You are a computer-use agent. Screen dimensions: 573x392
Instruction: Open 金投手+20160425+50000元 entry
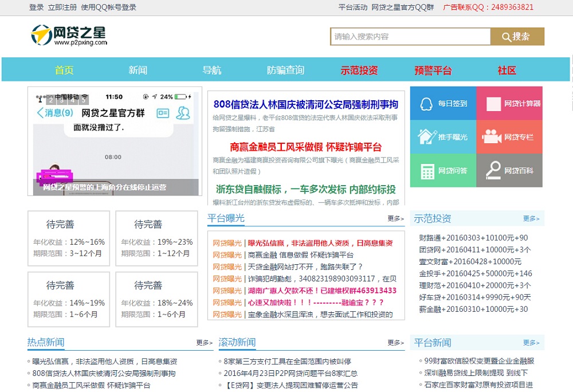[476, 273]
